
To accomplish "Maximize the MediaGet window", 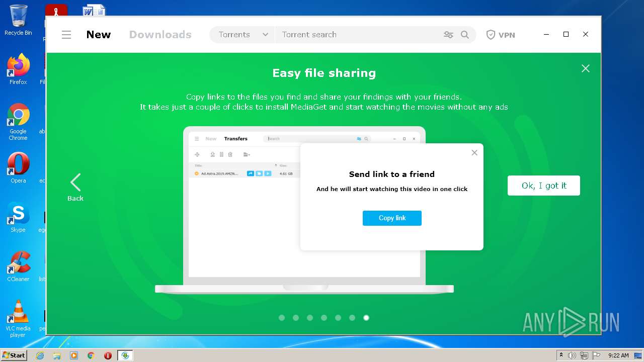I will pyautogui.click(x=566, y=34).
